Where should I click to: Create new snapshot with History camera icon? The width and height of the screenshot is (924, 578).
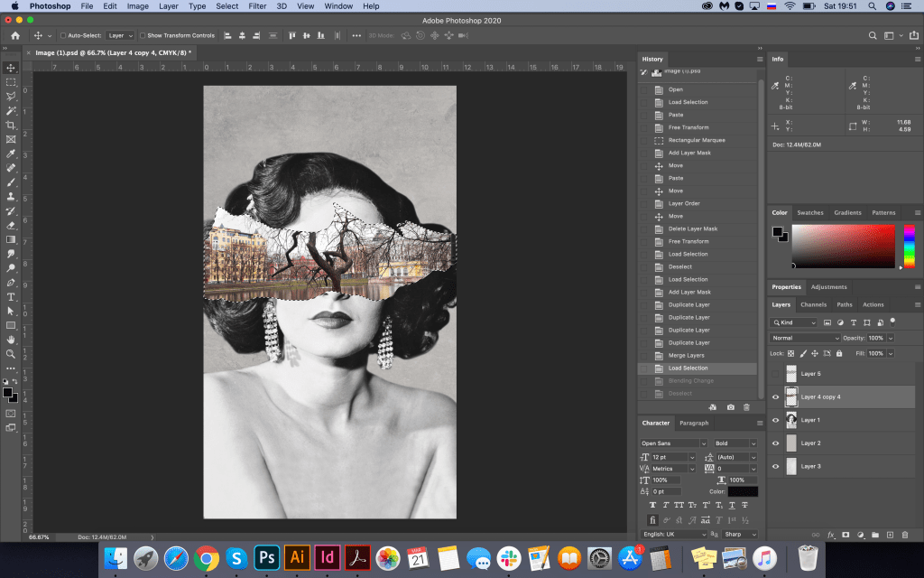click(730, 407)
